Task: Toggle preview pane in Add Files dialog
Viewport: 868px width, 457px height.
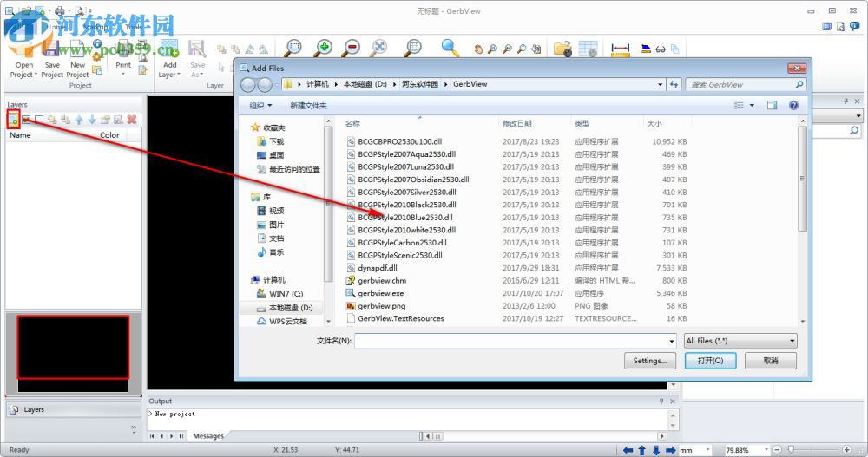Action: 773,105
